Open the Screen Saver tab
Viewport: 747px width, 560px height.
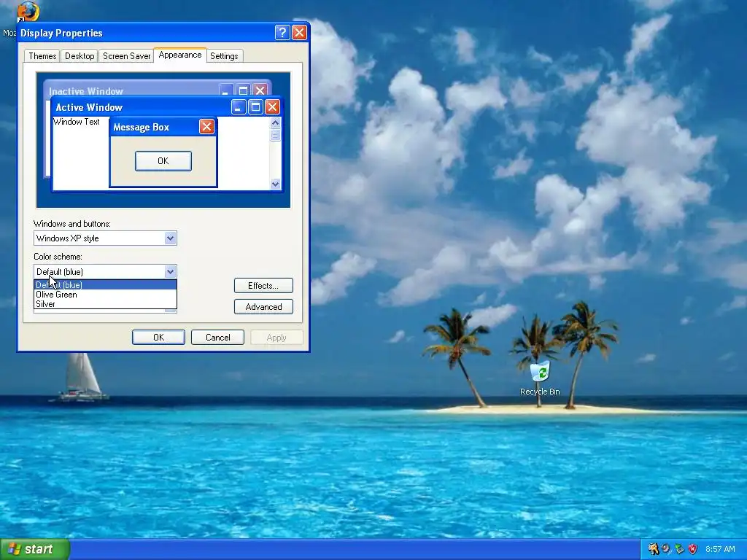[x=126, y=55]
